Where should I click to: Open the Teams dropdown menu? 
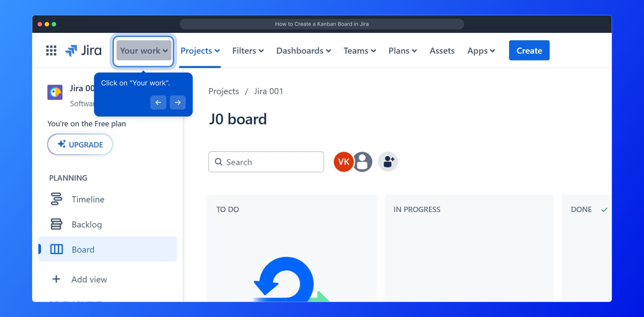[x=360, y=50]
